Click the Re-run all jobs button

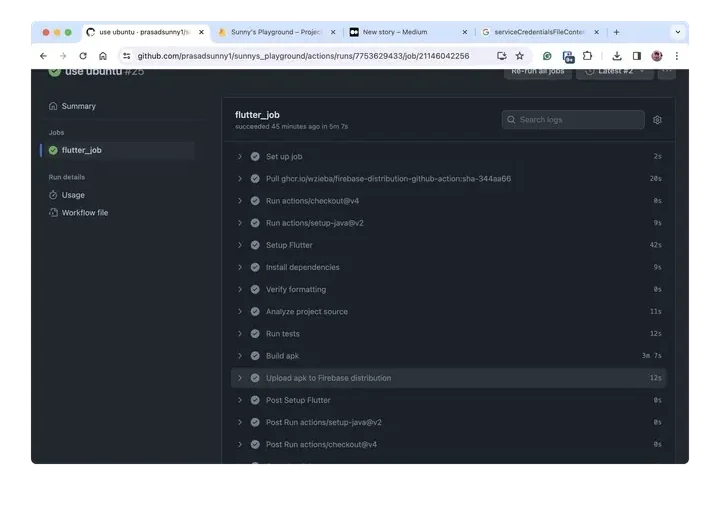tap(538, 73)
